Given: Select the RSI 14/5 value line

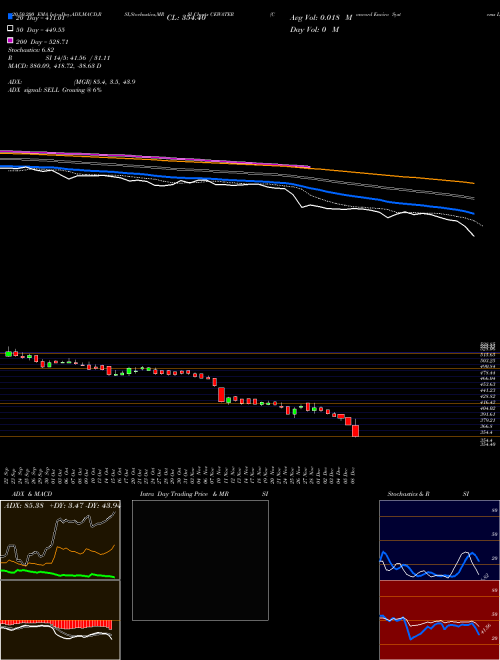Looking at the screenshot, I should coord(59,58).
